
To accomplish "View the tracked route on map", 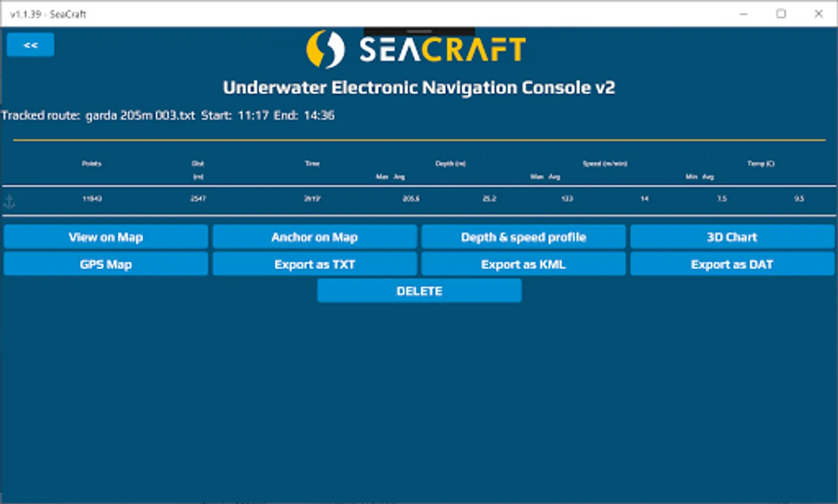I will point(105,236).
